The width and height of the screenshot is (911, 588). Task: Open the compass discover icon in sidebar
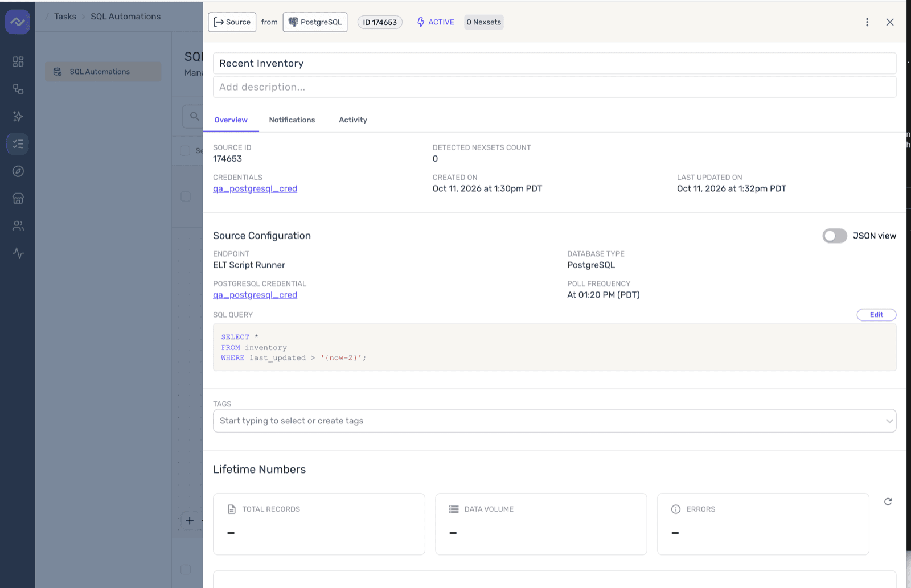tap(18, 171)
